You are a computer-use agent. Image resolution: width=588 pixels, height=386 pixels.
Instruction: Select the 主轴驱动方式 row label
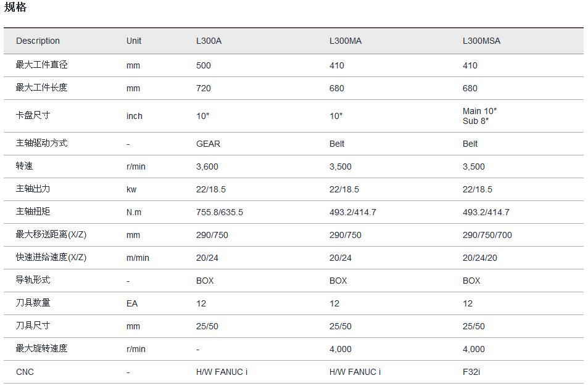tap(41, 143)
